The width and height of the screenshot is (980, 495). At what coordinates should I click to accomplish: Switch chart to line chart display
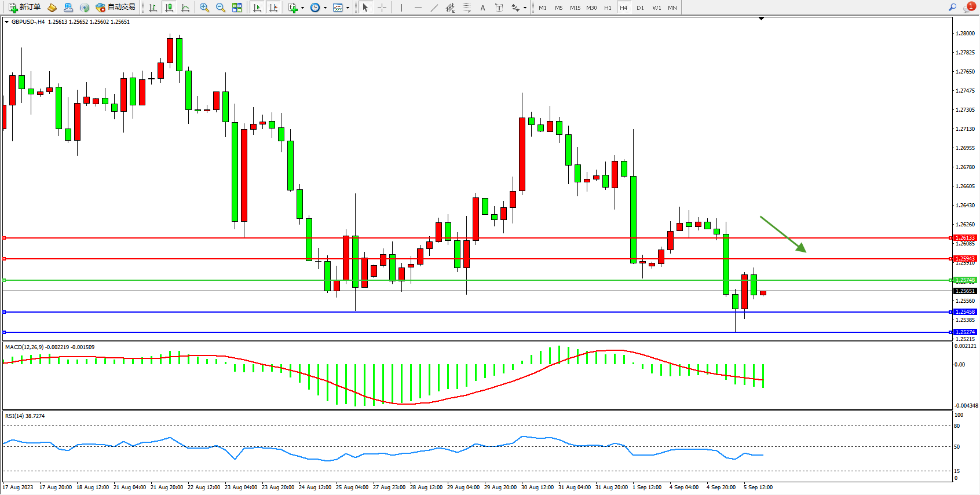[185, 8]
